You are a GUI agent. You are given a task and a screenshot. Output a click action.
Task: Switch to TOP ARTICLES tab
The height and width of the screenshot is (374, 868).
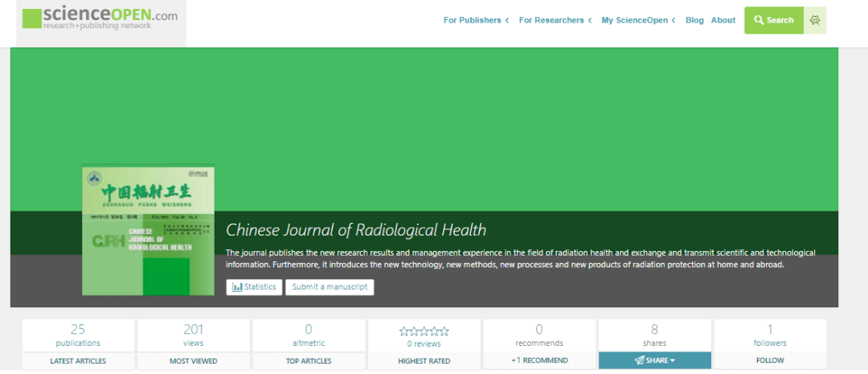pos(309,360)
